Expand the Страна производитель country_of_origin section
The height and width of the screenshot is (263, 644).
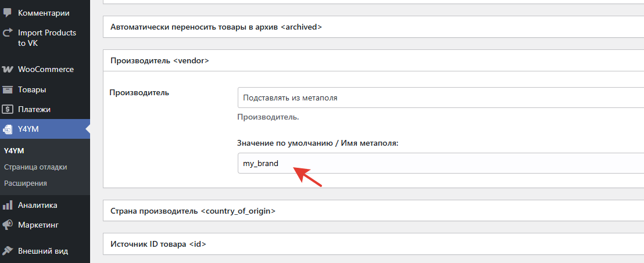coord(193,211)
